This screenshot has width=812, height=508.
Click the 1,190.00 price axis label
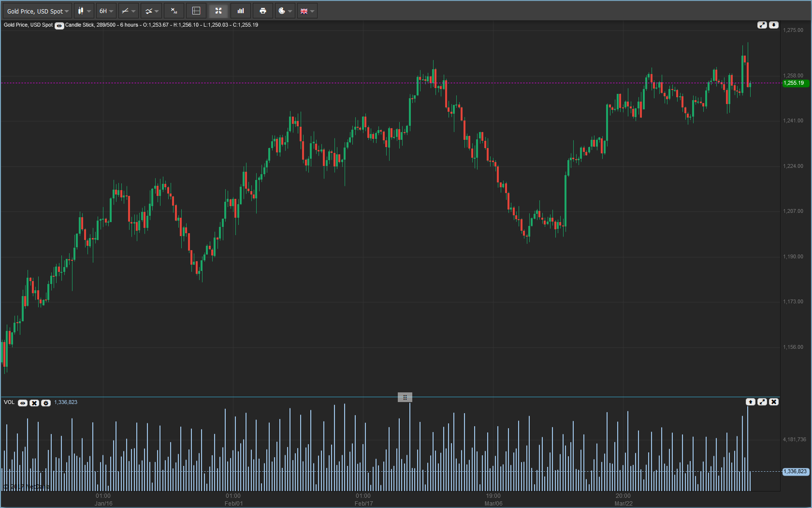(793, 256)
